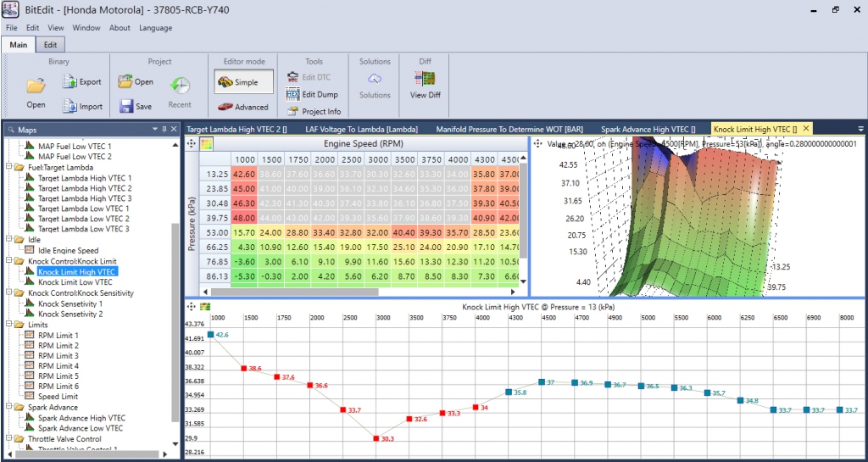868x462 pixels.
Task: Select Spark Advance Low VTEC map
Action: point(81,428)
